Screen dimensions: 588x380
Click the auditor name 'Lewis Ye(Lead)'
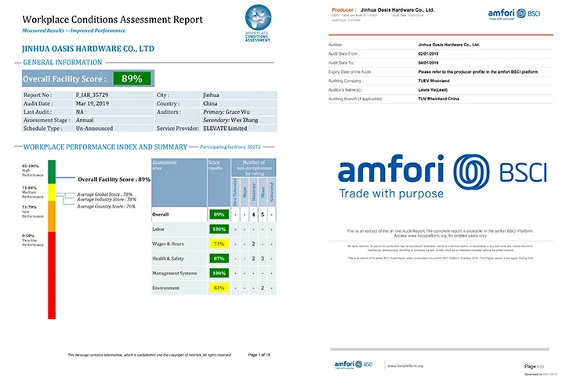pos(433,89)
